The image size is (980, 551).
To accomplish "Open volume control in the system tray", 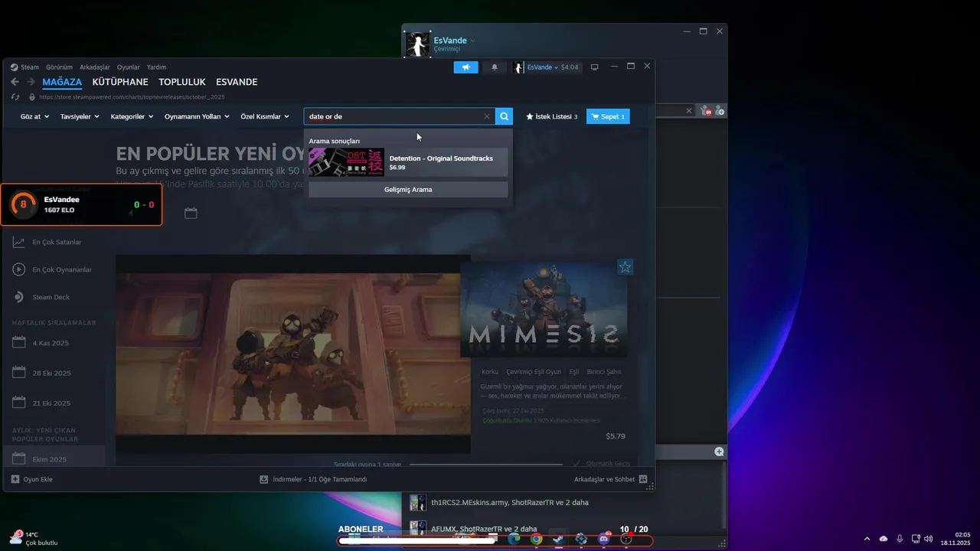I will [929, 539].
